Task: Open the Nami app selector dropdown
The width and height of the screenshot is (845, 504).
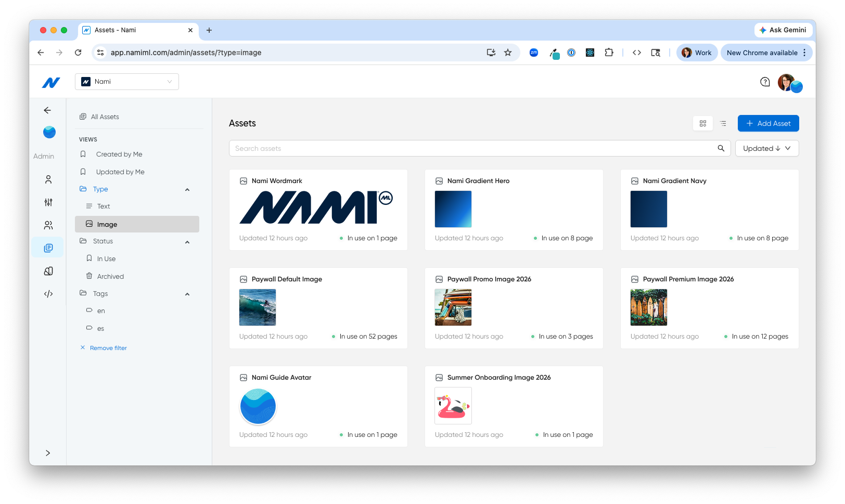Action: click(127, 82)
